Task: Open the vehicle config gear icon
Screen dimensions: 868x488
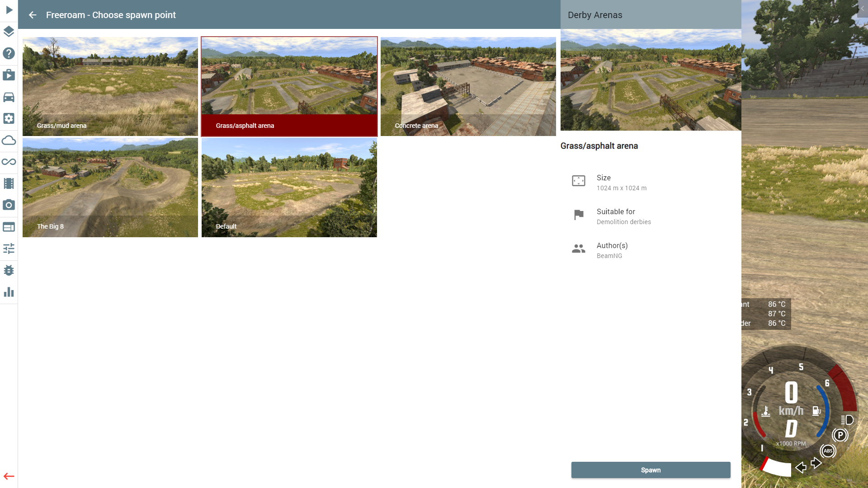Action: point(9,118)
